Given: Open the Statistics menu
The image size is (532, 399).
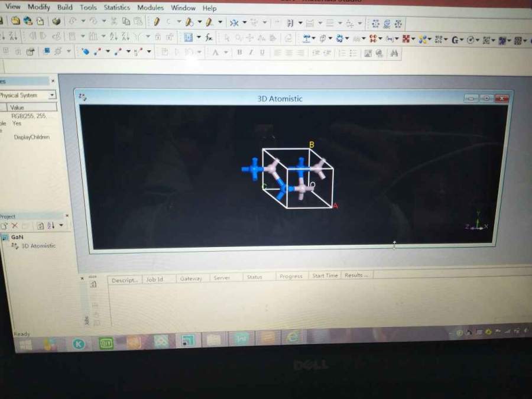Looking at the screenshot, I should point(116,7).
